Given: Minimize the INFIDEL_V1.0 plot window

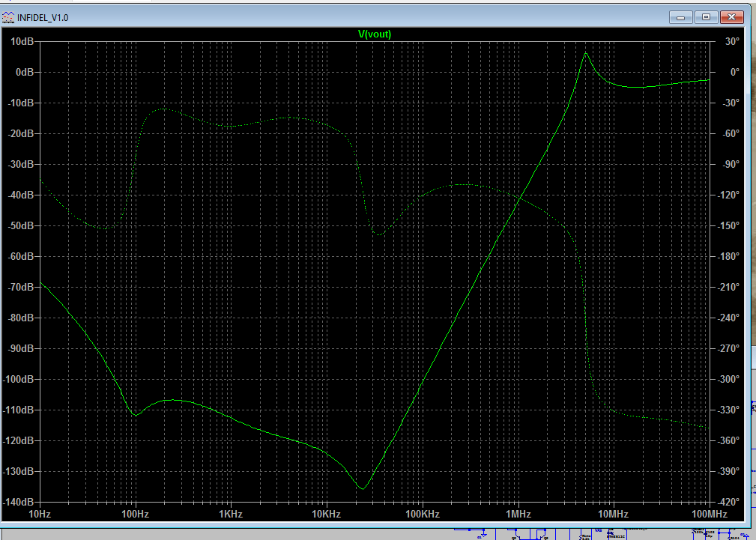Looking at the screenshot, I should pos(681,17).
